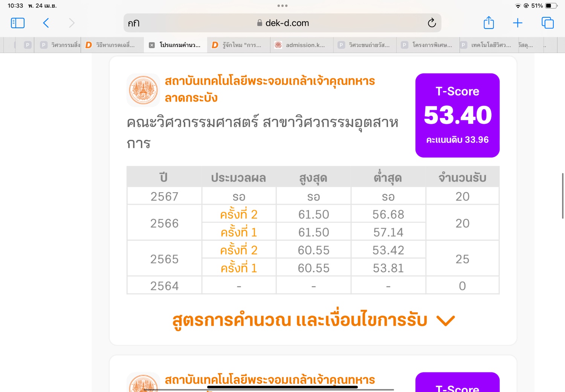Image resolution: width=565 pixels, height=392 pixels.
Task: Click the minimum score '53.42' cell
Action: click(x=388, y=250)
